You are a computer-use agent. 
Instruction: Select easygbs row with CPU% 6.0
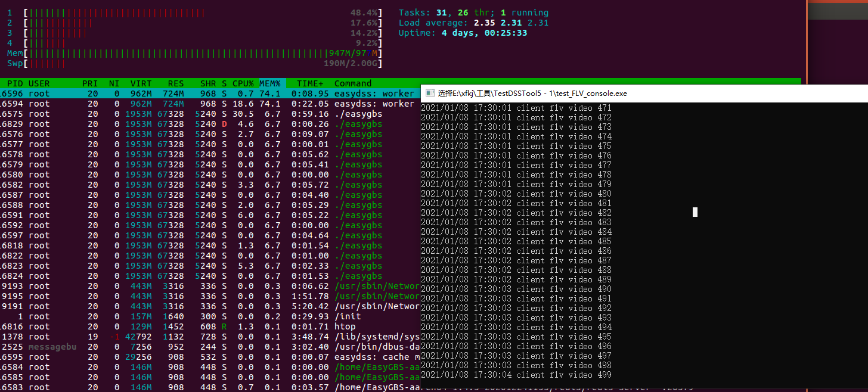pos(210,215)
